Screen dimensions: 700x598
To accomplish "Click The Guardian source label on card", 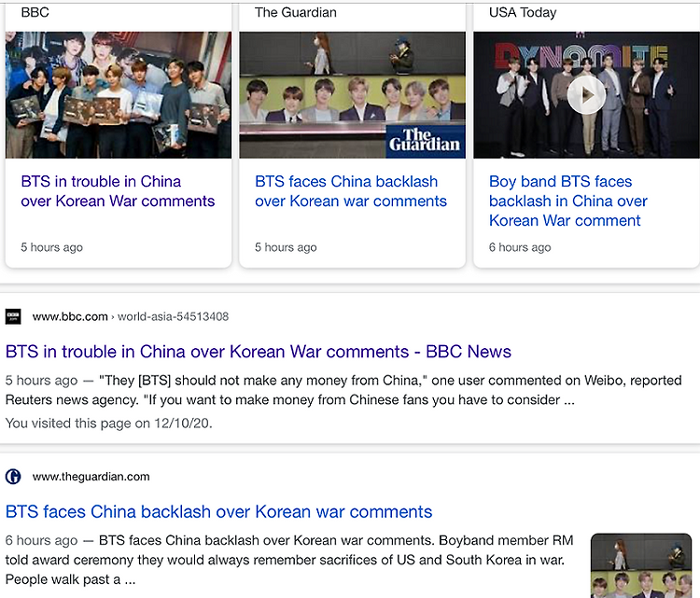I will [x=296, y=12].
